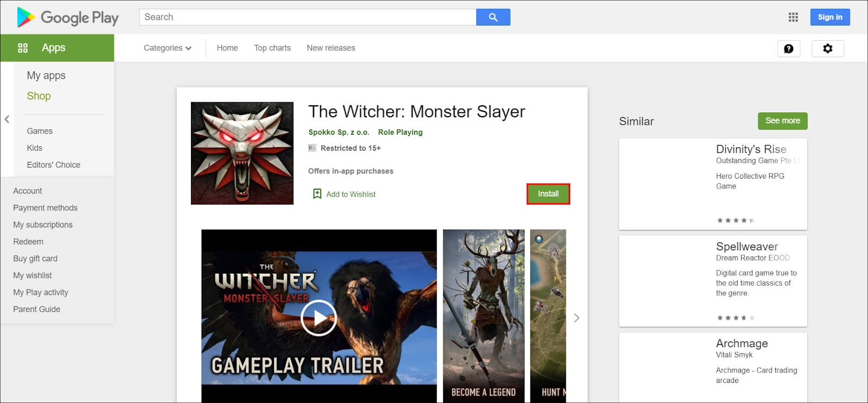
Task: Click the Restricted to 15+ rating text
Action: click(350, 148)
